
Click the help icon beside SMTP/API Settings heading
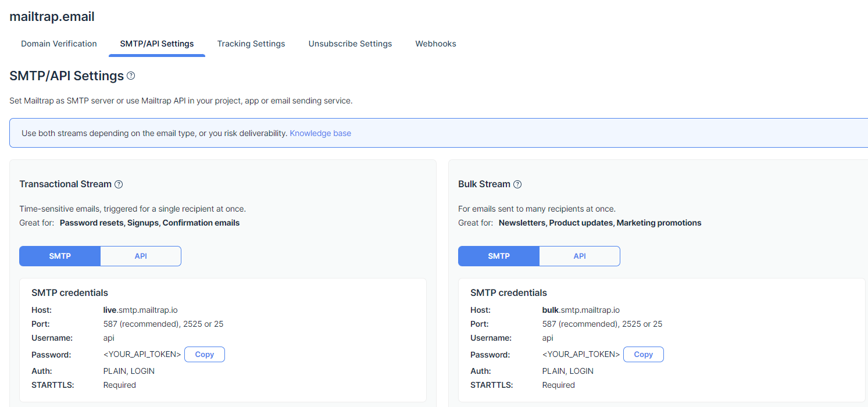click(131, 76)
